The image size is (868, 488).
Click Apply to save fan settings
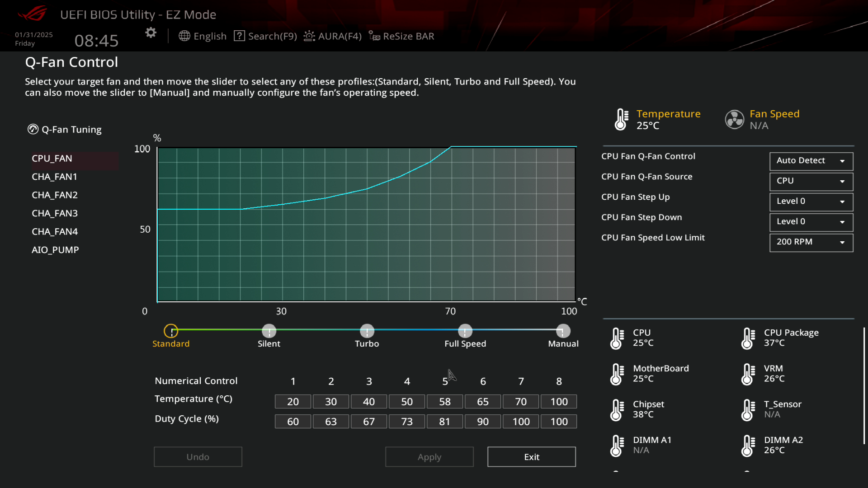tap(430, 456)
